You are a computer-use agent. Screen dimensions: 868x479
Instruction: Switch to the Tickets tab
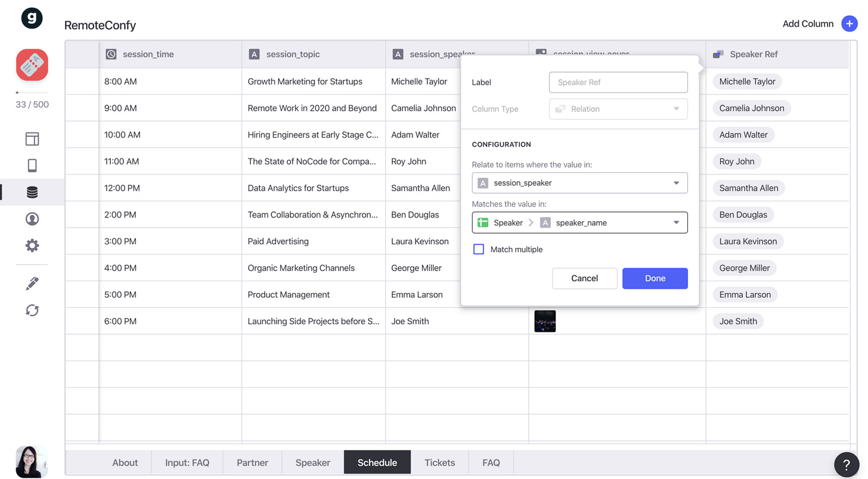[440, 462]
